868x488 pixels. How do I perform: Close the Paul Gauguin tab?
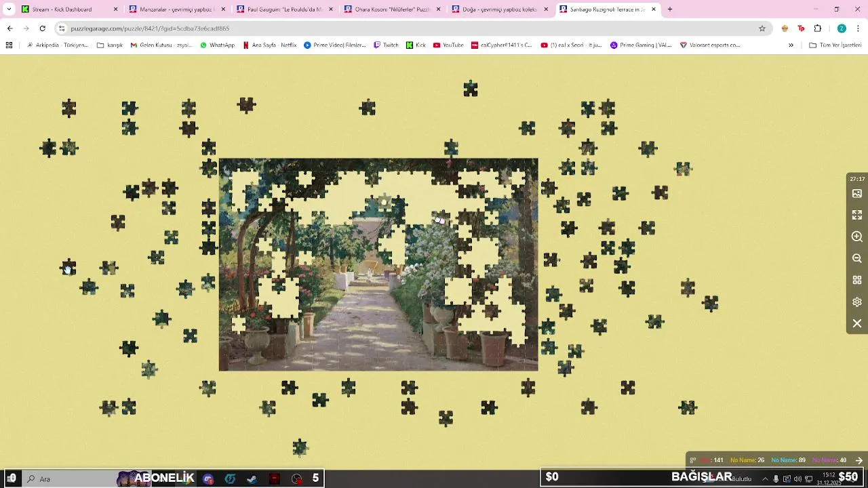331,9
